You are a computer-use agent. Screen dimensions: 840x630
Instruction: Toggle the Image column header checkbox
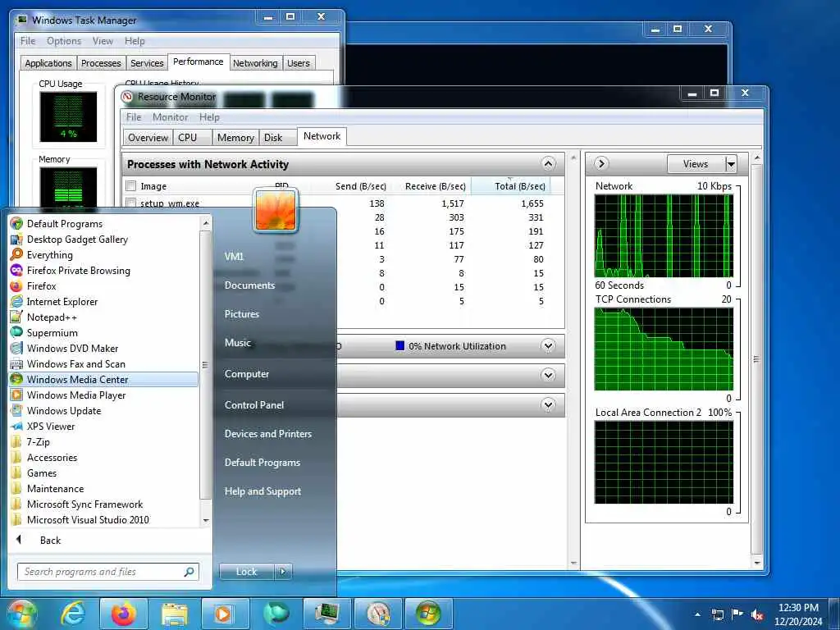(130, 186)
